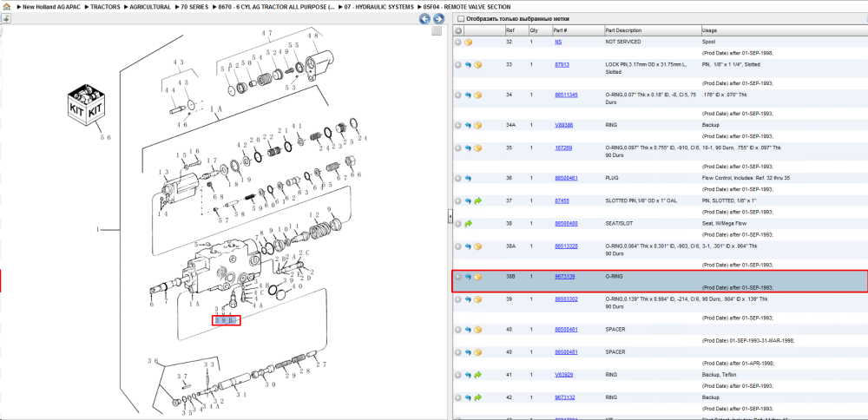The width and height of the screenshot is (868, 420).
Task: Open 05F04 - REMOTE VALVE SECTION breadcrumb
Action: 467,7
